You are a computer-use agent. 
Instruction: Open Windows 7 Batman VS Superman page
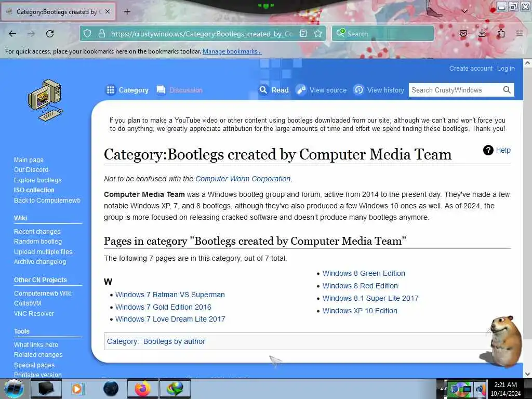coord(170,295)
